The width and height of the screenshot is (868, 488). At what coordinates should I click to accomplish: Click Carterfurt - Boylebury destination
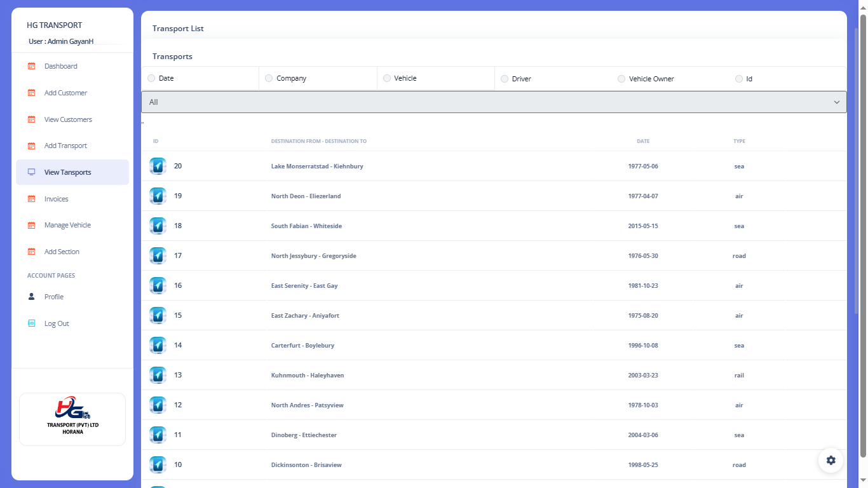click(302, 346)
